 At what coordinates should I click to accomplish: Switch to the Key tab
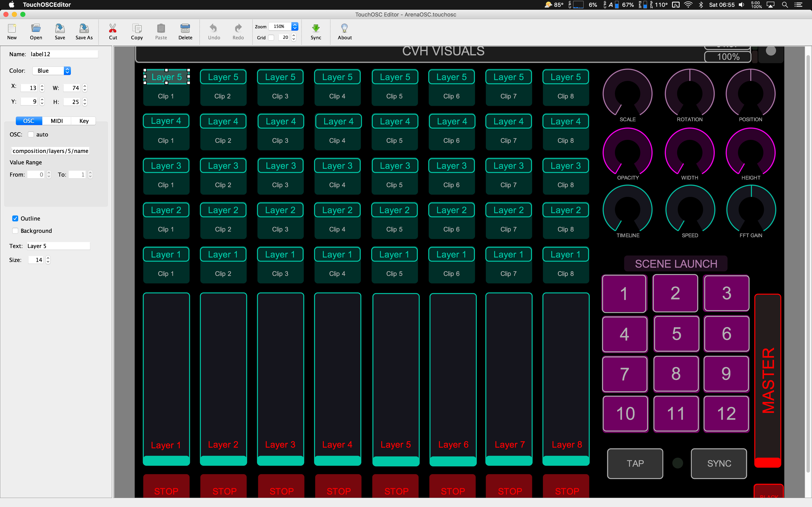pyautogui.click(x=84, y=121)
